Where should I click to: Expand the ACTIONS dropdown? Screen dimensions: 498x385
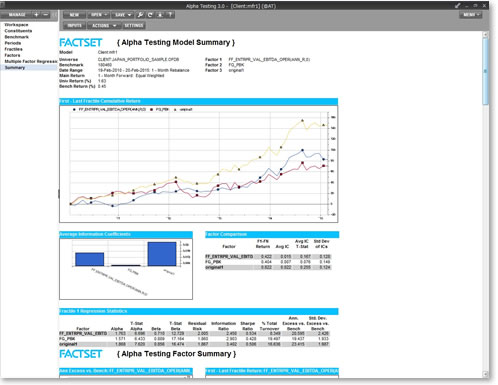(104, 25)
